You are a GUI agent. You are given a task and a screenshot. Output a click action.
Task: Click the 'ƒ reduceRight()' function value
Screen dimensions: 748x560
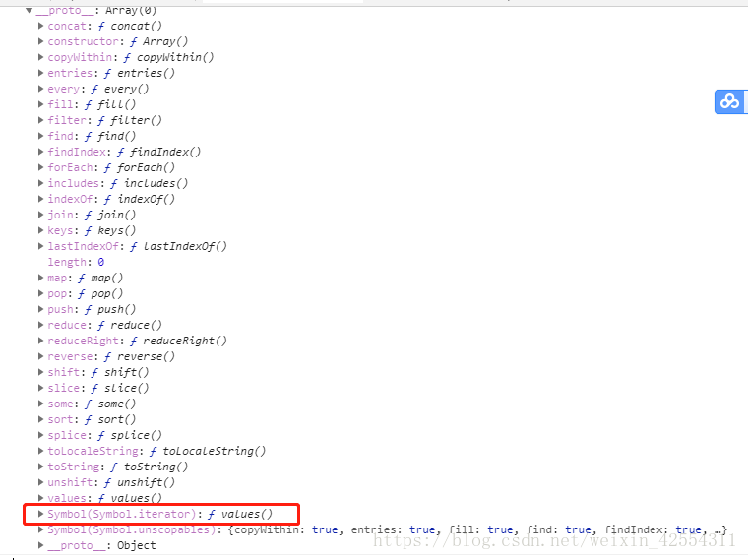point(178,341)
